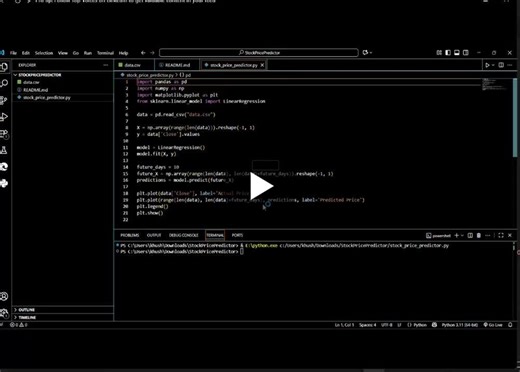Maximize the panel size
This screenshot has width=520, height=372.
click(501, 236)
